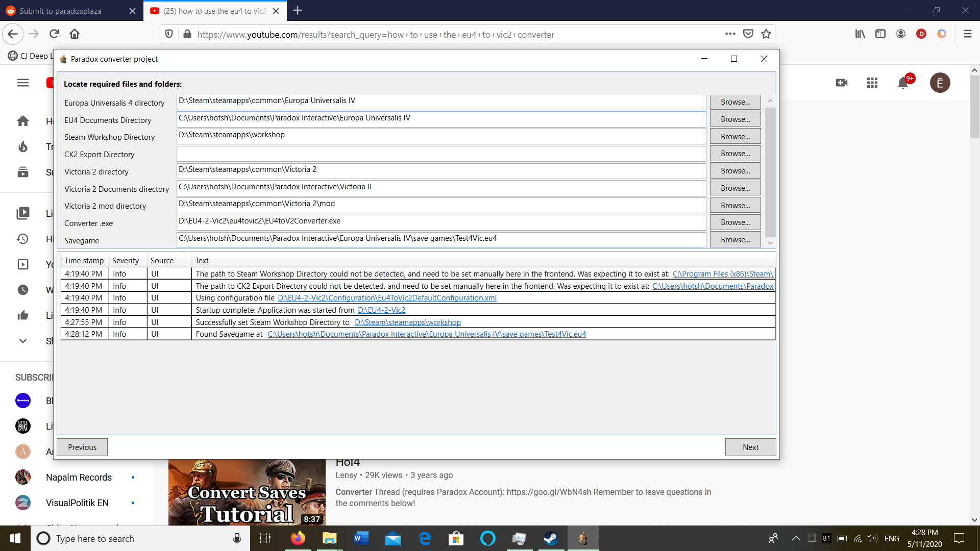Image resolution: width=980 pixels, height=551 pixels.
Task: Browse for EU4 Documents Directory
Action: [x=735, y=119]
